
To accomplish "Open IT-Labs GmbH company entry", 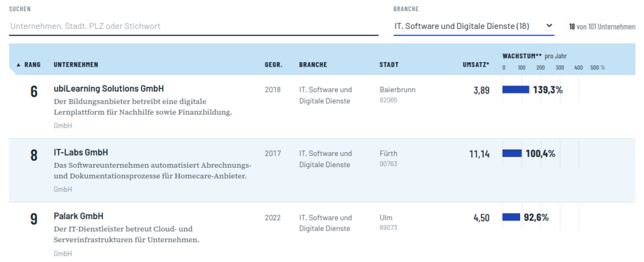I will (x=81, y=153).
